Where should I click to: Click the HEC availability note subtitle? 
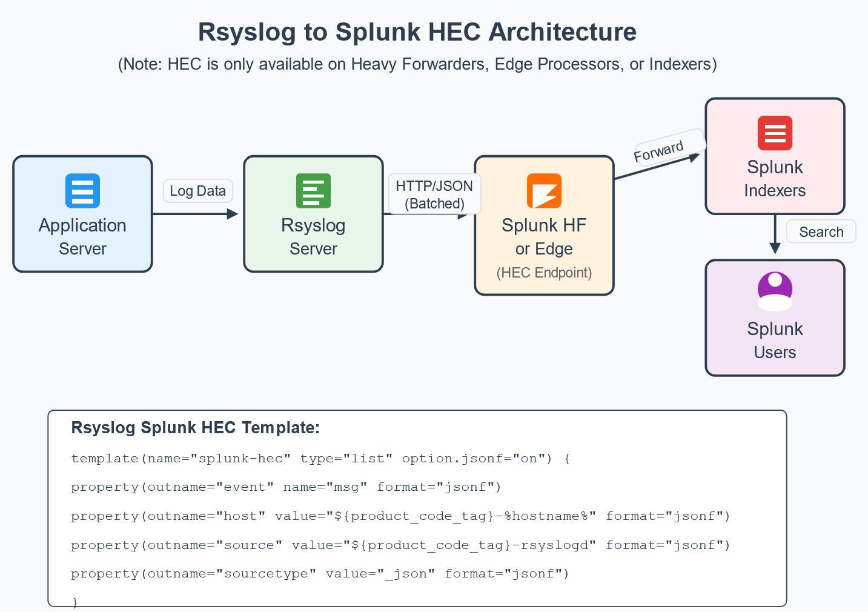(x=417, y=64)
